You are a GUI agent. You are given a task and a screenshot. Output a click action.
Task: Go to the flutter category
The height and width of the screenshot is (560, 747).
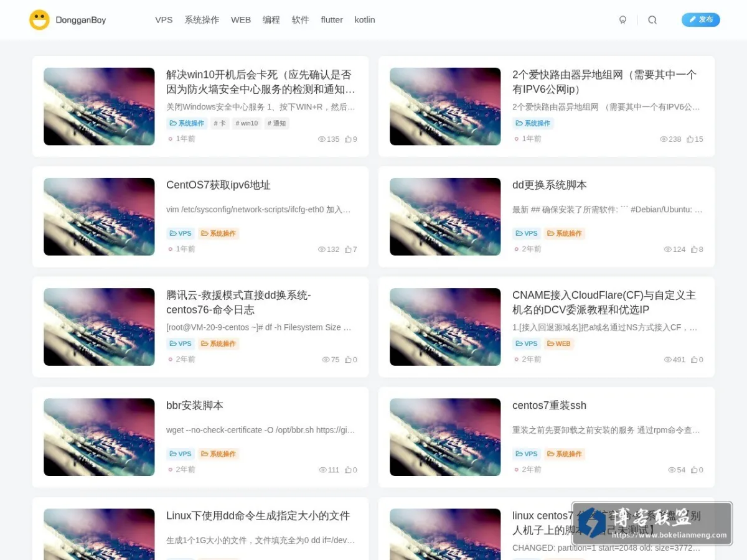(332, 20)
